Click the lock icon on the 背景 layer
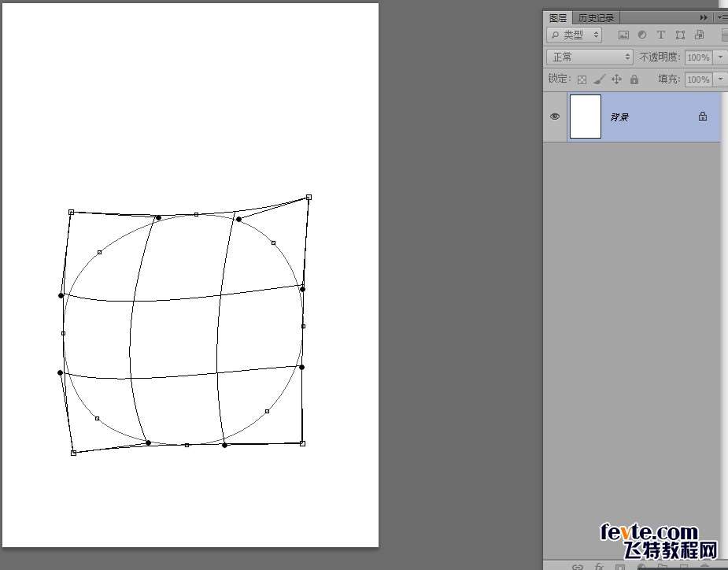728x570 pixels. coord(703,117)
